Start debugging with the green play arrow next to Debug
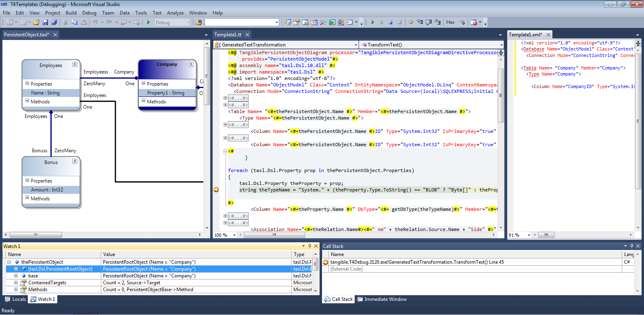The height and width of the screenshot is (315, 644). (x=148, y=22)
